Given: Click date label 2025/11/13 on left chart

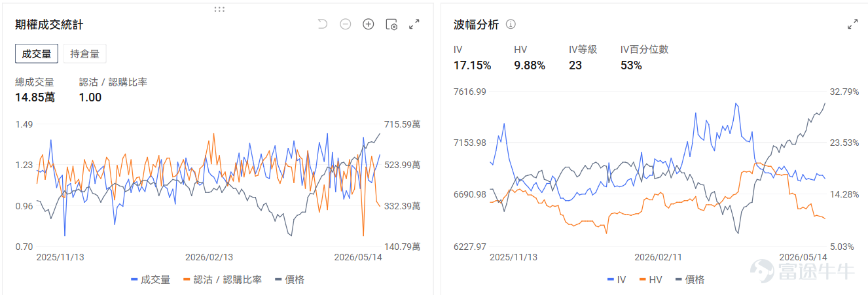Looking at the screenshot, I should (x=60, y=257).
